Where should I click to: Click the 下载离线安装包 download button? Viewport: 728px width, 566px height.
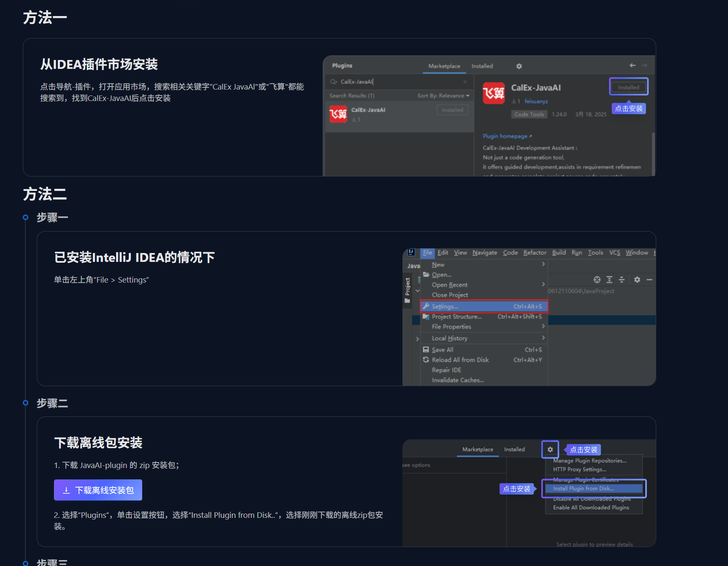click(x=98, y=490)
